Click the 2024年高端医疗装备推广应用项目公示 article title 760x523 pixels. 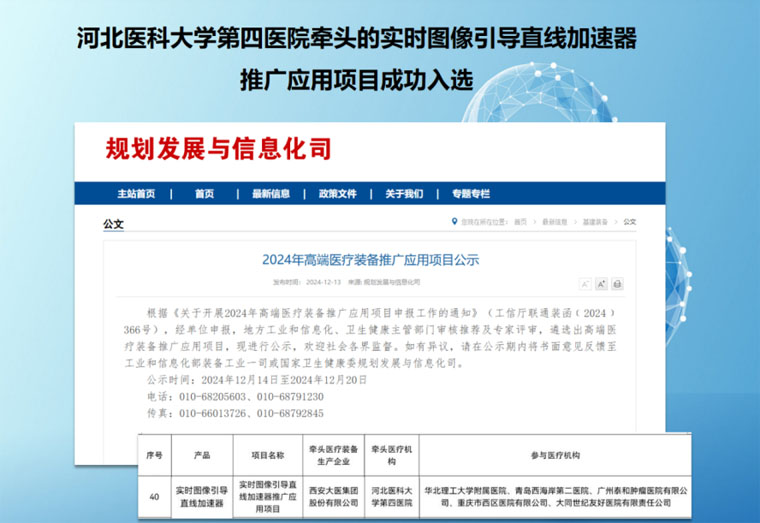pyautogui.click(x=371, y=260)
